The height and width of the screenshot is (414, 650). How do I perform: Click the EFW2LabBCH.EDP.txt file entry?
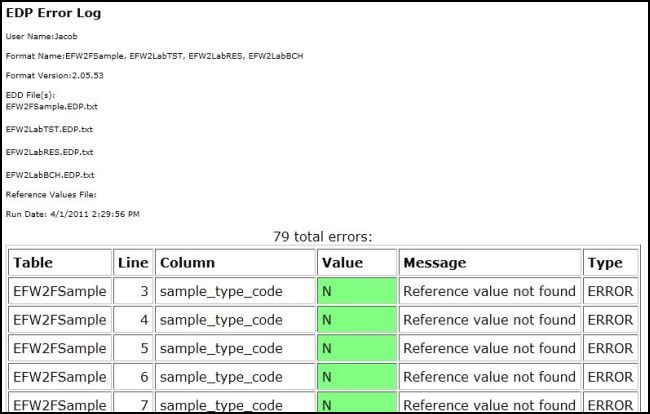[x=49, y=175]
